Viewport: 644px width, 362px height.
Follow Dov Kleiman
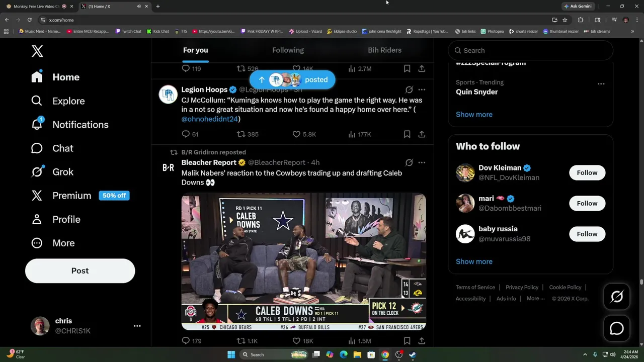tap(587, 173)
